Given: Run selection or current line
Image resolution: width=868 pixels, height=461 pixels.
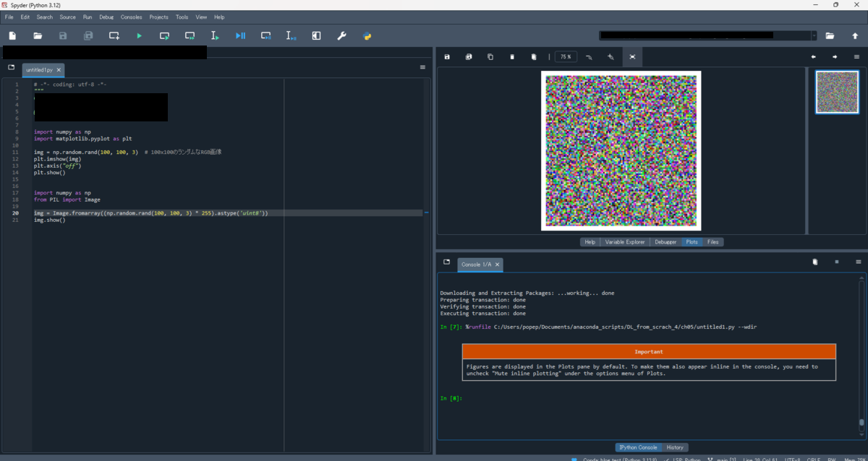Looking at the screenshot, I should pyautogui.click(x=215, y=35).
